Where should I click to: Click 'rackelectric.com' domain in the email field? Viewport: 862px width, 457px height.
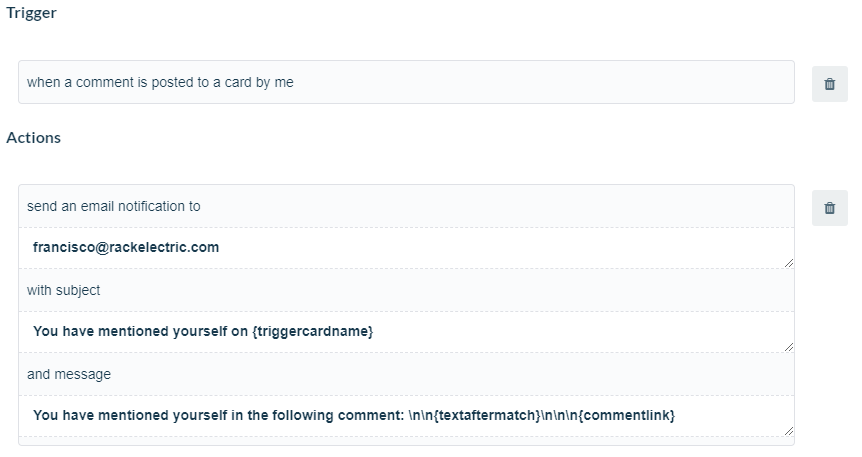164,247
